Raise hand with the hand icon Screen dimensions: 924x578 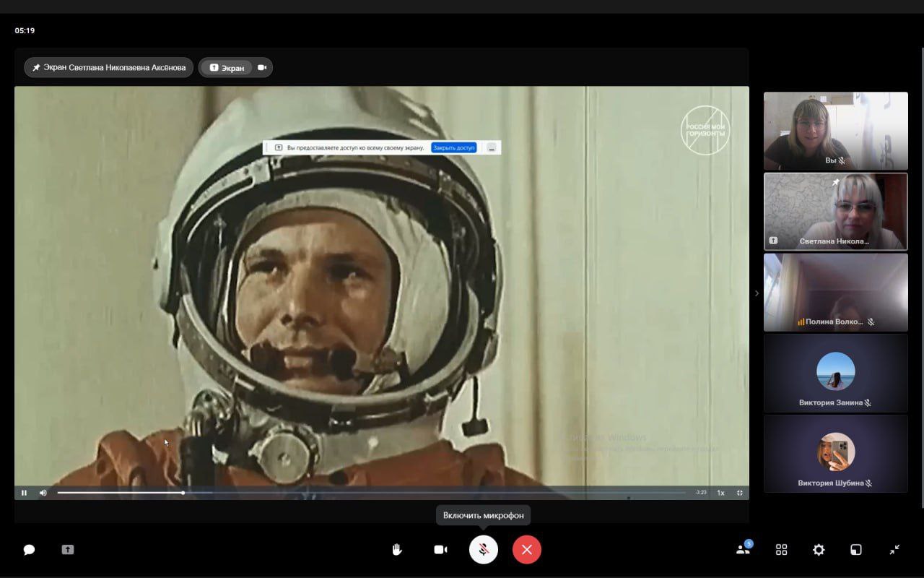[x=397, y=550]
